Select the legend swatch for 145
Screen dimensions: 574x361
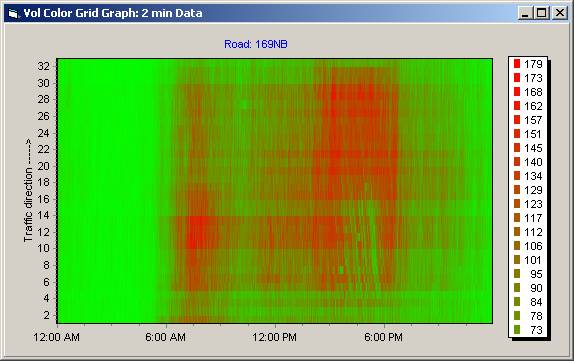point(517,148)
